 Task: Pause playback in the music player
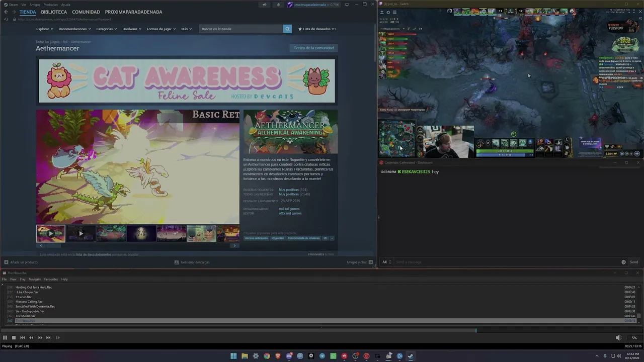5,338
